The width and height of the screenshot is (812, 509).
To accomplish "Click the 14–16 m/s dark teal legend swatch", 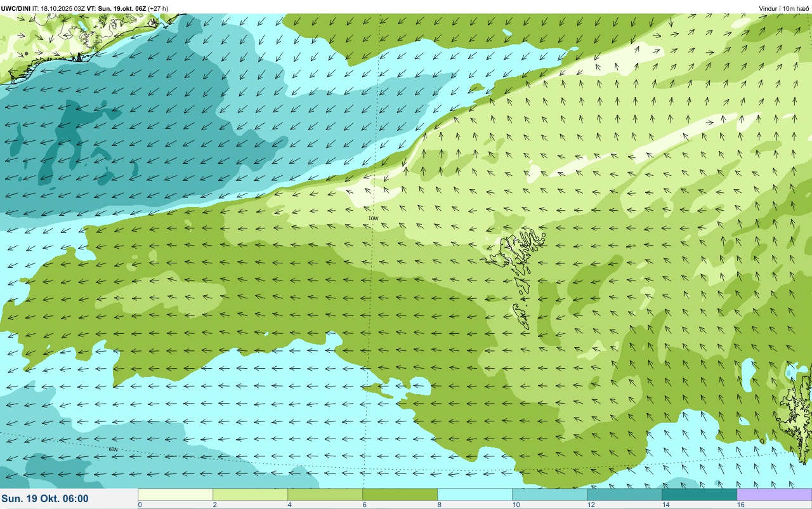I will point(700,494).
